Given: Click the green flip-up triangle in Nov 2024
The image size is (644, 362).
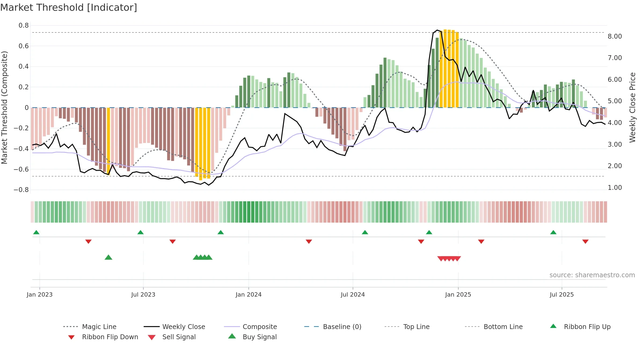Looking at the screenshot, I should click(x=429, y=232).
